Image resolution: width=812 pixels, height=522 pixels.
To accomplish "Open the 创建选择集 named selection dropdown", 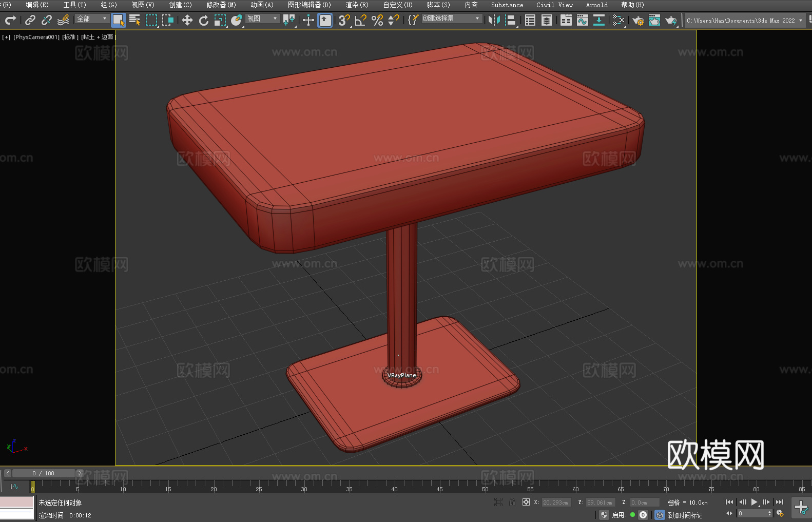I will point(451,18).
